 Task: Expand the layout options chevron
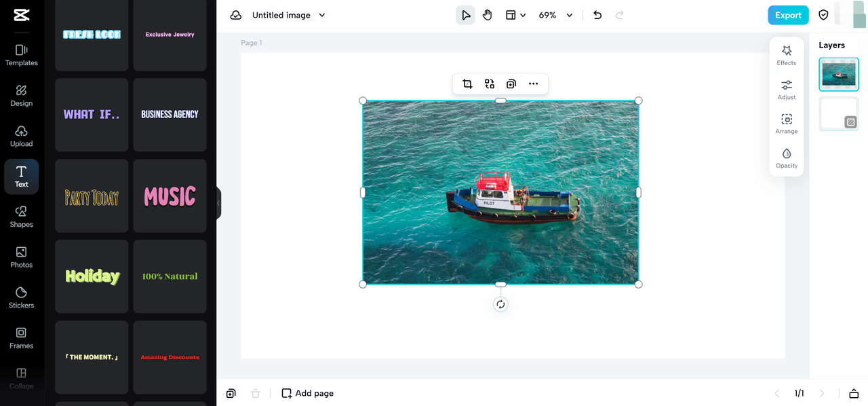[x=523, y=15]
